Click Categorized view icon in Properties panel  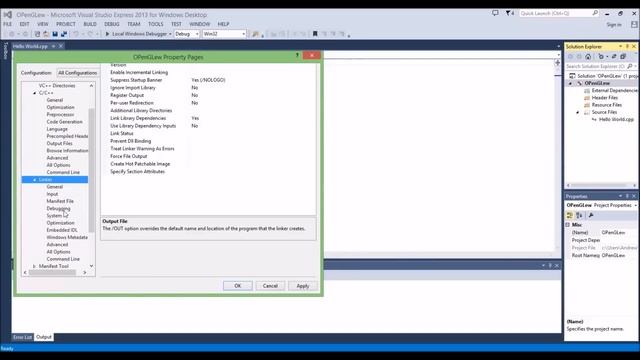[570, 216]
